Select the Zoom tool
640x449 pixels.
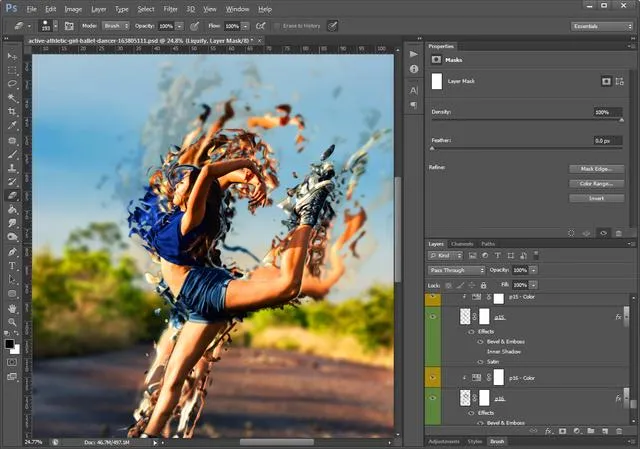click(12, 322)
